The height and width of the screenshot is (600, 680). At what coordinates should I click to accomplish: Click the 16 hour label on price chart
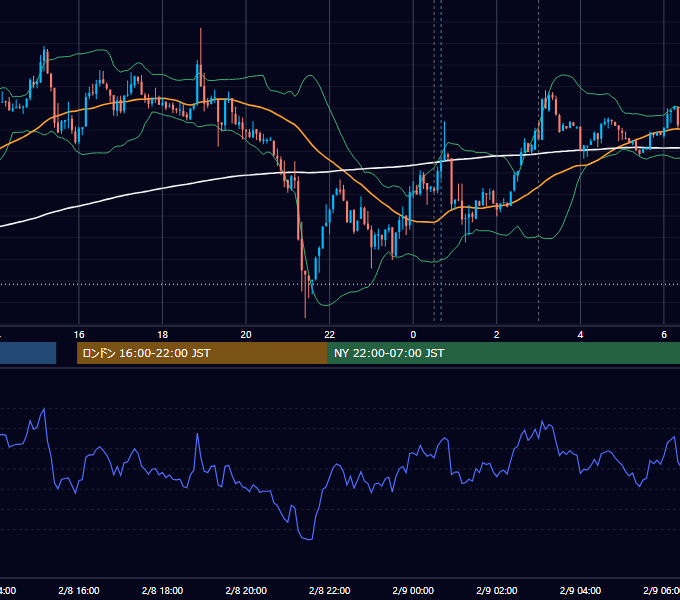pyautogui.click(x=79, y=334)
